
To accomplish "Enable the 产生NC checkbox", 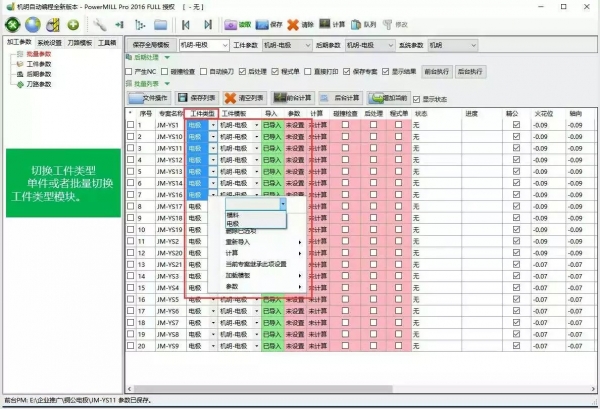I will coord(130,72).
